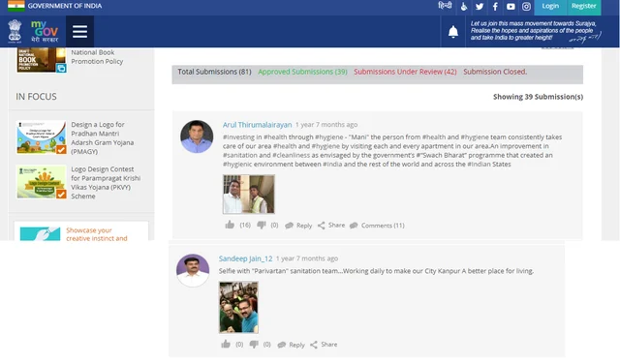
Task: Reply to Sandeep Jain_12's submission
Action: click(291, 345)
